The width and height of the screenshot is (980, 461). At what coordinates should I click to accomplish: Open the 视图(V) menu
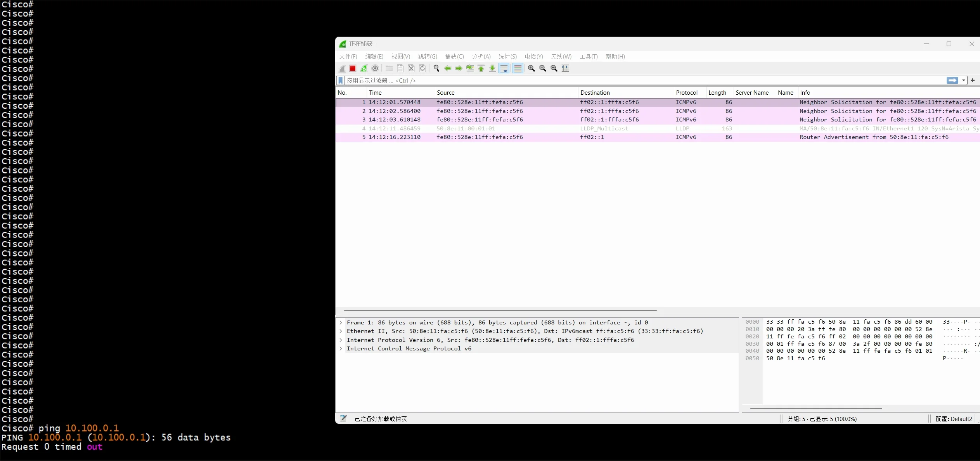401,57
